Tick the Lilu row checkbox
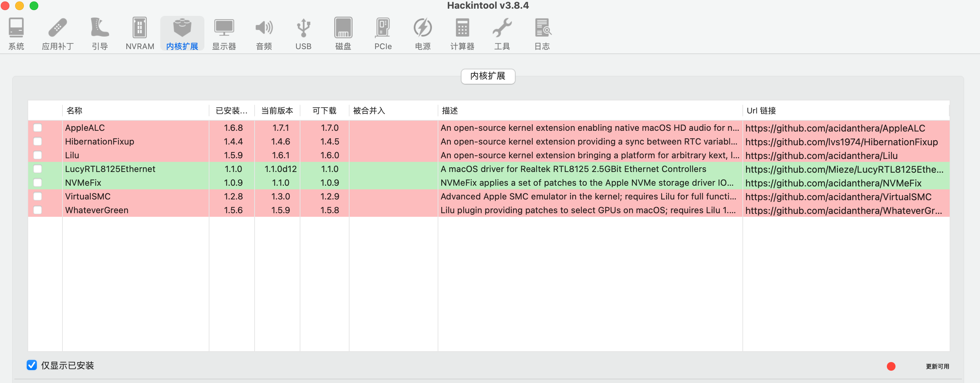Screen dimensions: 980x383 tap(37, 155)
